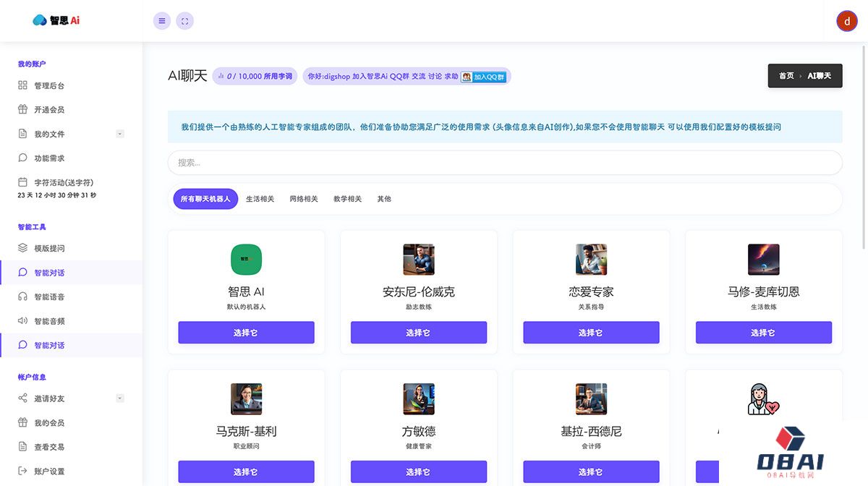This screenshot has width=868, height=486.
Task: Select the 教学相关 tab
Action: pyautogui.click(x=347, y=199)
